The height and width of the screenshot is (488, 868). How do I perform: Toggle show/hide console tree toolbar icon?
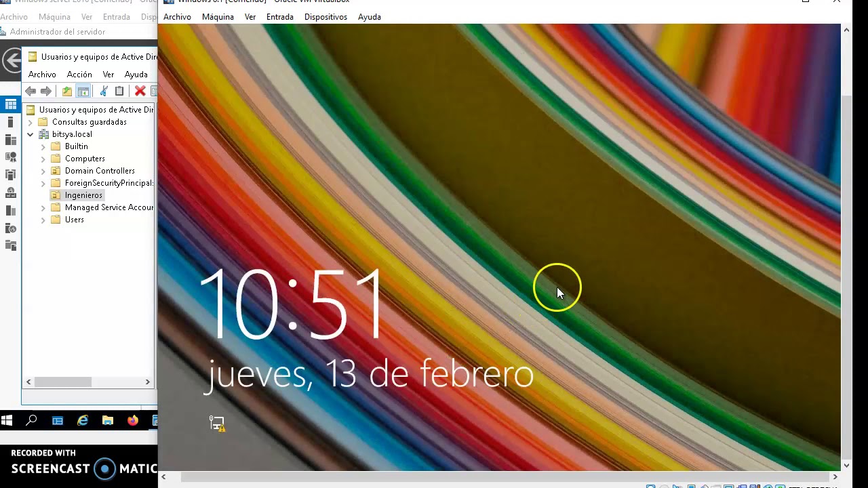tap(83, 91)
